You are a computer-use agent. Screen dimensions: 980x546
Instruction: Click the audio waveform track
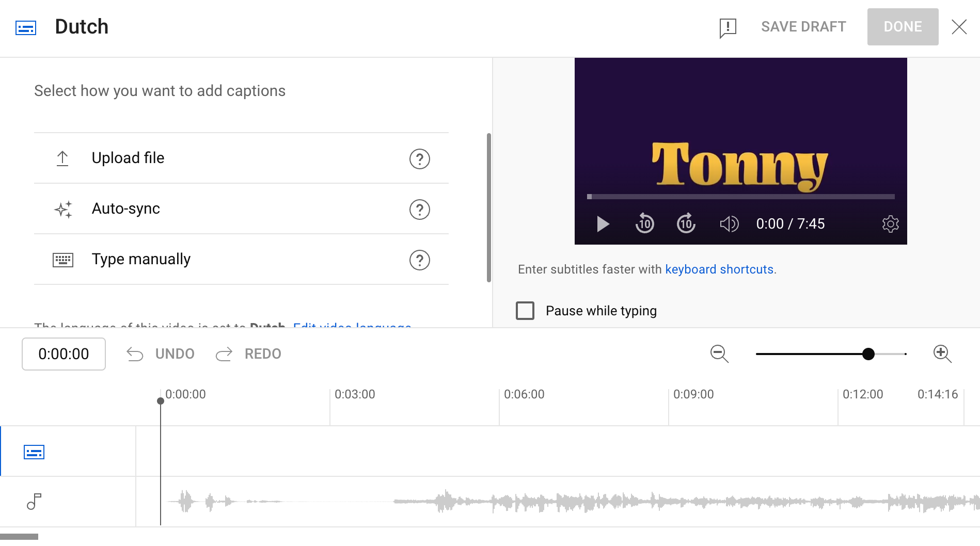[x=558, y=502]
